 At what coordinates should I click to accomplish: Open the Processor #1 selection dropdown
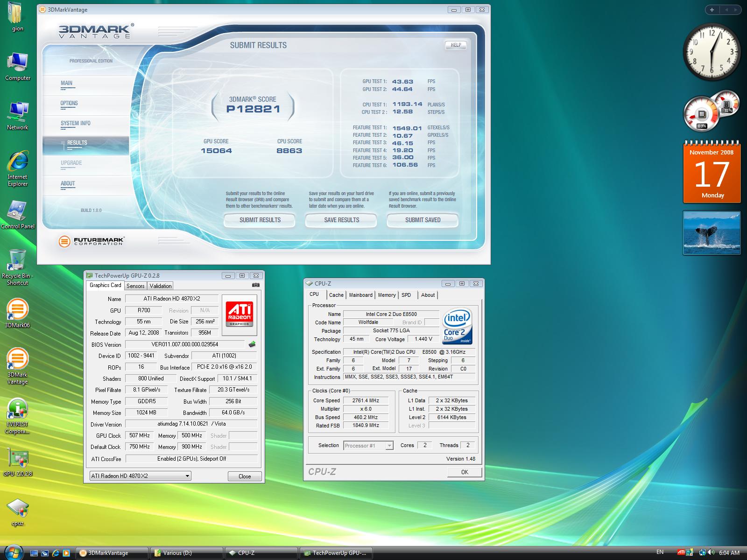368,446
